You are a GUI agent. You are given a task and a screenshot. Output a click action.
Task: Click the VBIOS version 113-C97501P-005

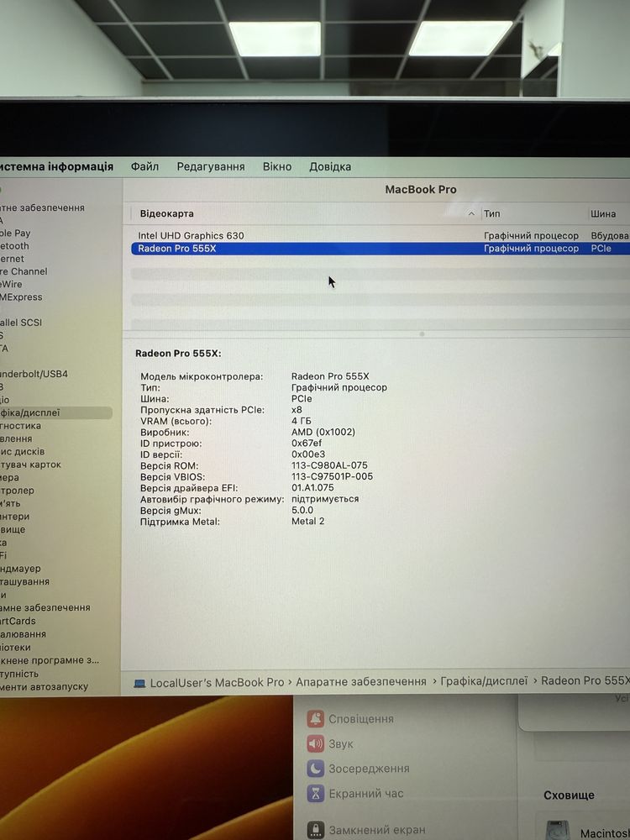point(332,476)
